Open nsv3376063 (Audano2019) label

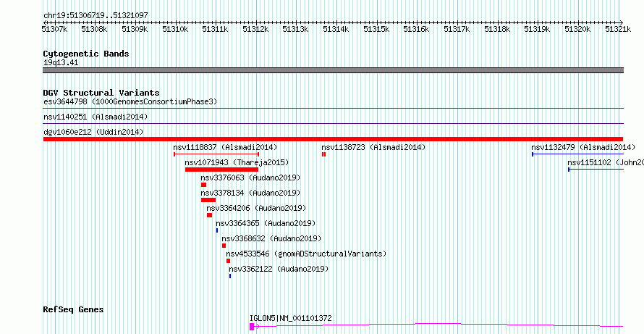pos(250,178)
